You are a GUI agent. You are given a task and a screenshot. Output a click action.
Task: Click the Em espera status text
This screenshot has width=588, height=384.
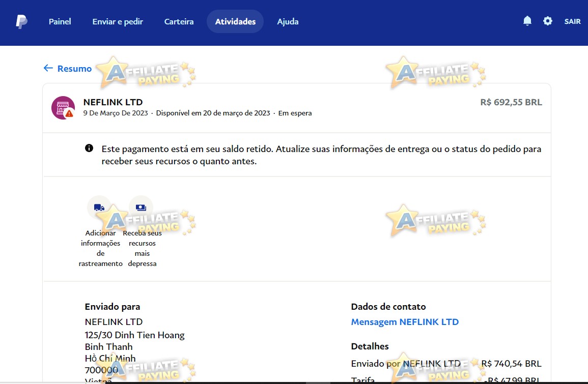coord(295,113)
